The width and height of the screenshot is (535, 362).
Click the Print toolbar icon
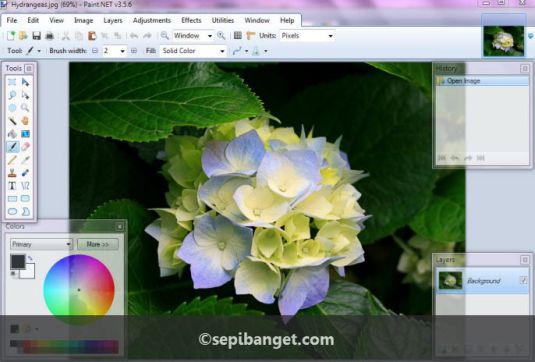point(49,35)
